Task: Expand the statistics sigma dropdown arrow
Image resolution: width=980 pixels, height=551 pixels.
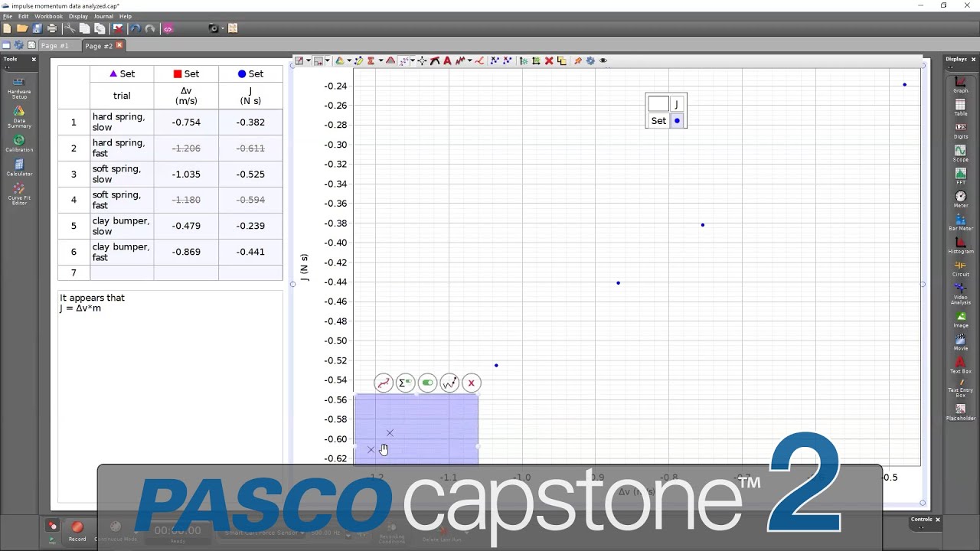Action: (x=381, y=60)
